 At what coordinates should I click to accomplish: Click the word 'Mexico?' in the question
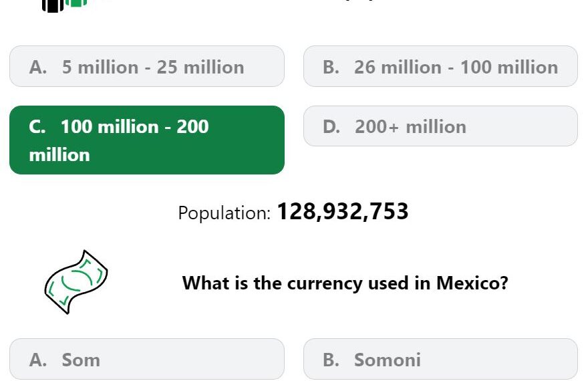pos(472,283)
